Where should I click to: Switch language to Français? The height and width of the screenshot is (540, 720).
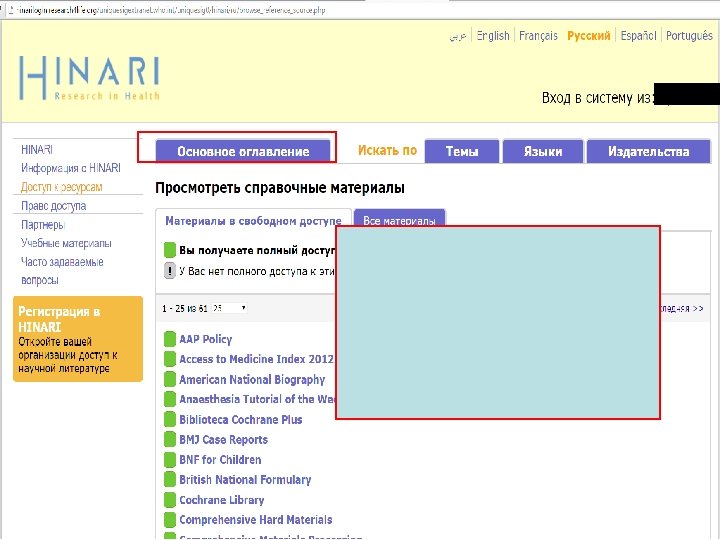coord(538,36)
